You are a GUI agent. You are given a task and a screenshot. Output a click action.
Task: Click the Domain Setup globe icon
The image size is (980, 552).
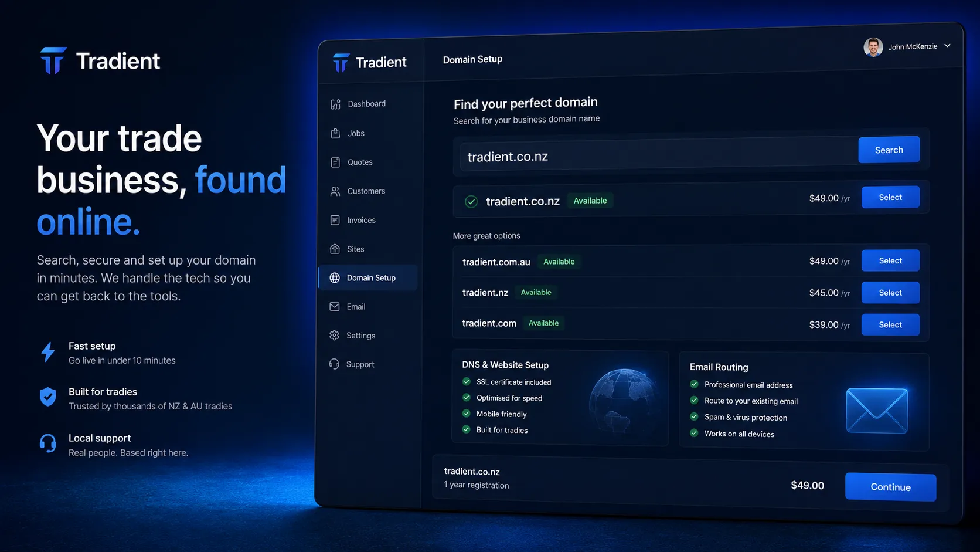[335, 277]
